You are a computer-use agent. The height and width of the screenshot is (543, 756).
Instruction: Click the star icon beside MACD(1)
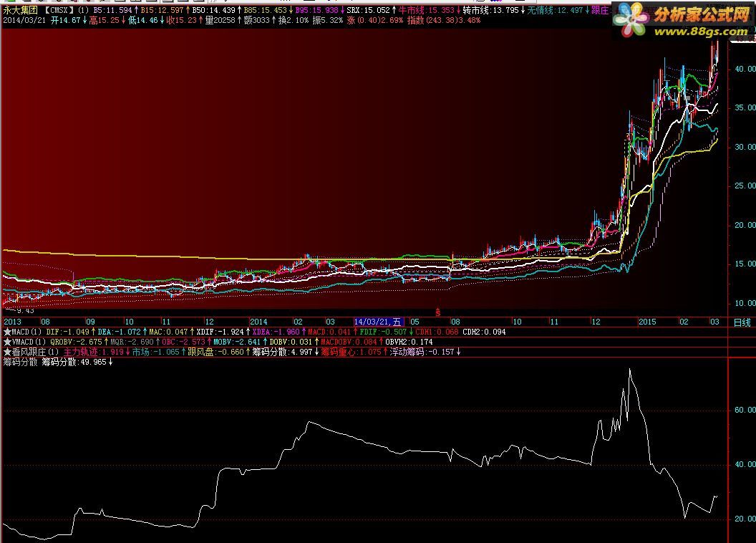tap(7, 332)
